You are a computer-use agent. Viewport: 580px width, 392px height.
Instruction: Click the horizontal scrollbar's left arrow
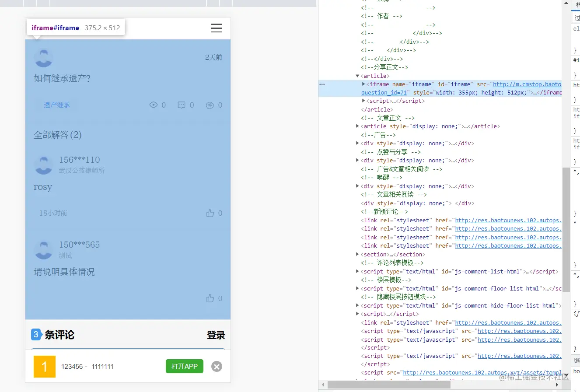[x=323, y=385]
